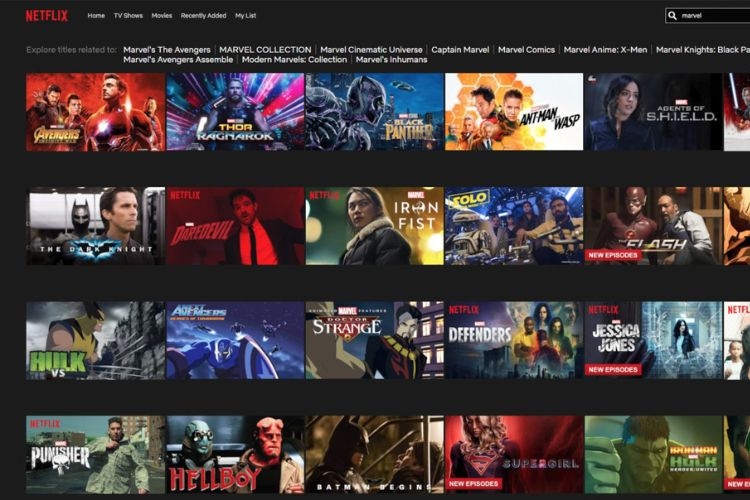Open the Jessica Jones thumbnail

pos(653,340)
